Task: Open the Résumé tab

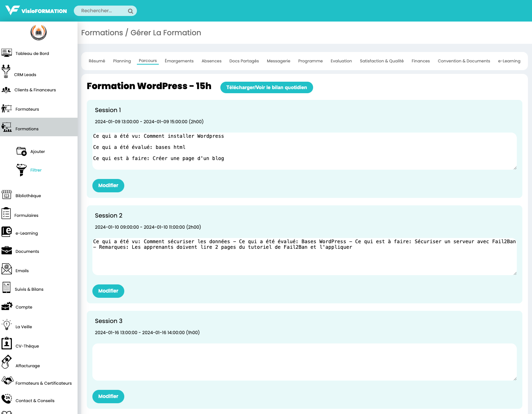Action: click(x=97, y=61)
